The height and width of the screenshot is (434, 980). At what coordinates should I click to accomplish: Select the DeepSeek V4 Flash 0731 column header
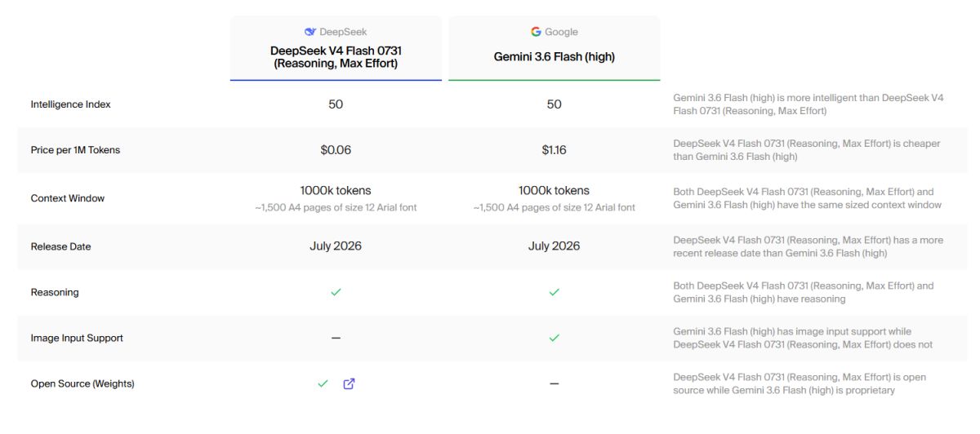tap(336, 48)
